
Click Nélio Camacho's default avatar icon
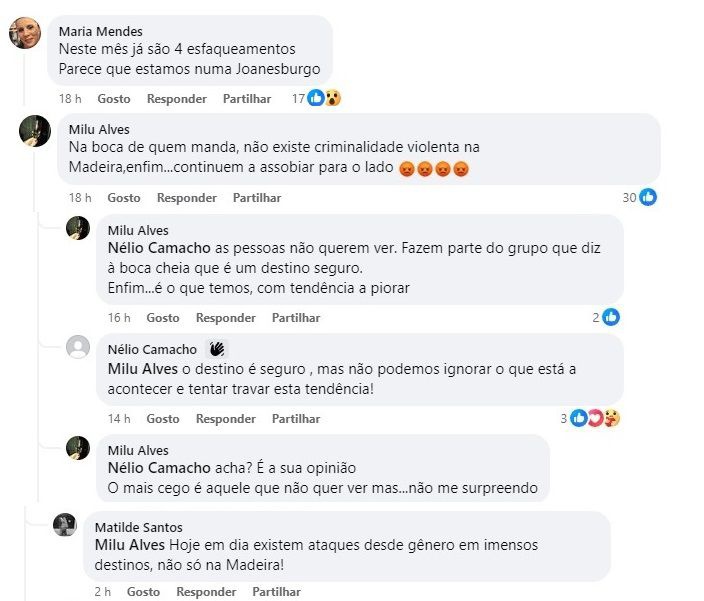[x=78, y=348]
